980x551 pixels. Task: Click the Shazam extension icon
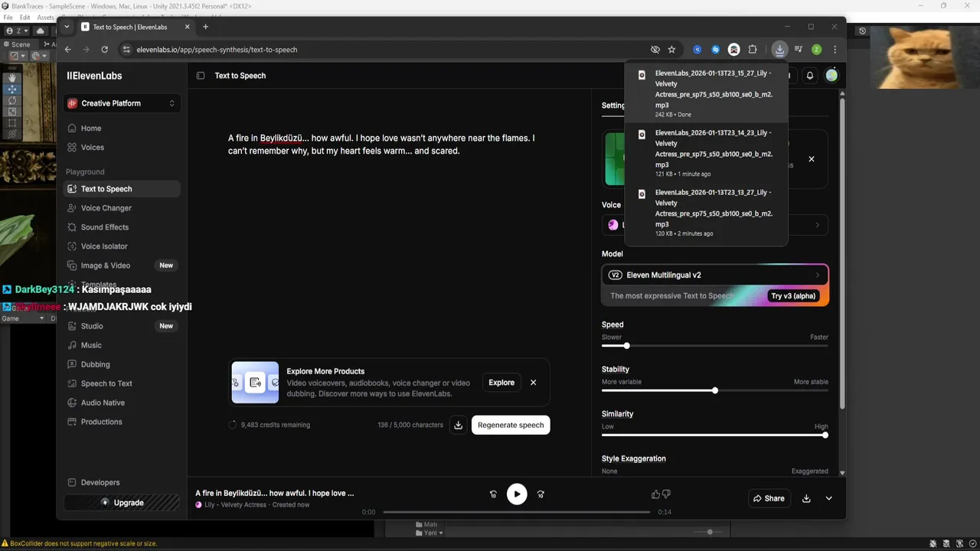click(716, 50)
